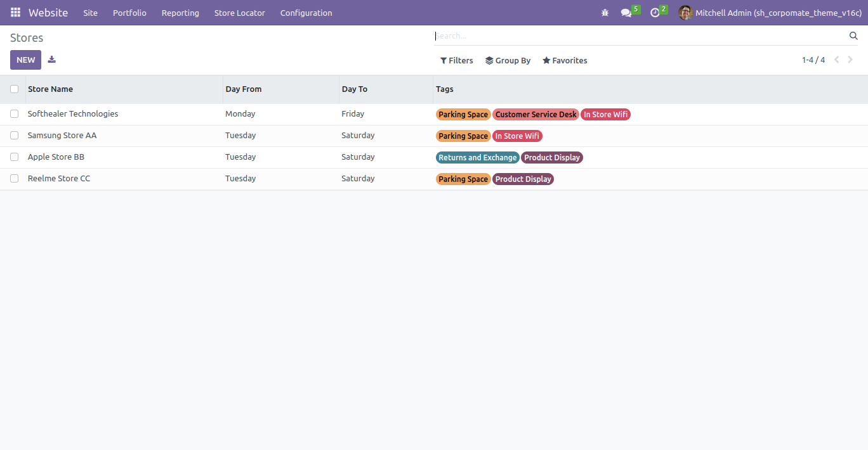
Task: Click the Tags column header
Action: (x=650, y=89)
